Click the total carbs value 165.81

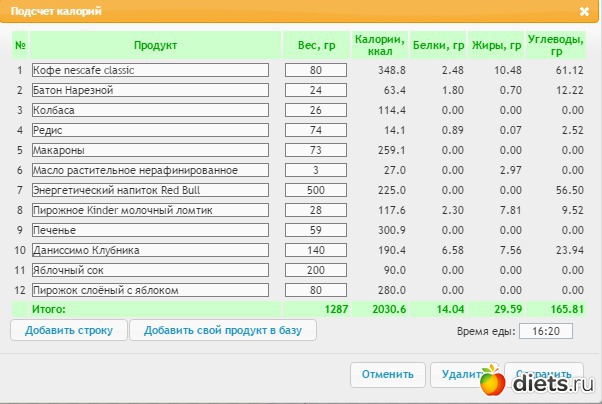[567, 309]
